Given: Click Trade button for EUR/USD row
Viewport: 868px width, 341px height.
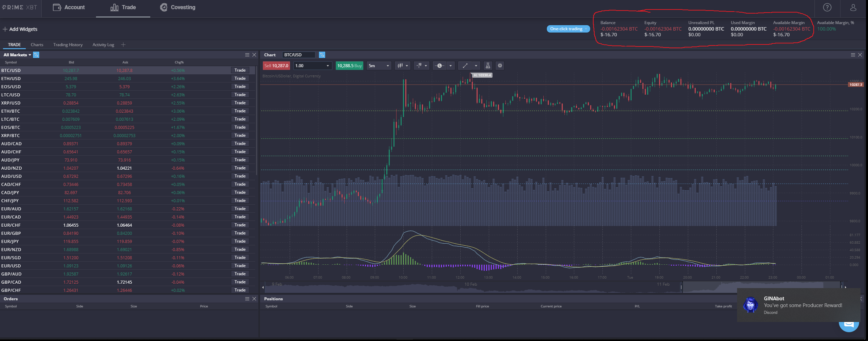Looking at the screenshot, I should click(240, 266).
